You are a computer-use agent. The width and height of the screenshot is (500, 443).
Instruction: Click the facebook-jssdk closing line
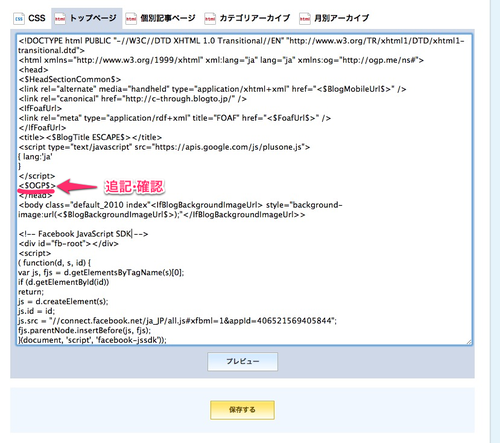(x=92, y=340)
